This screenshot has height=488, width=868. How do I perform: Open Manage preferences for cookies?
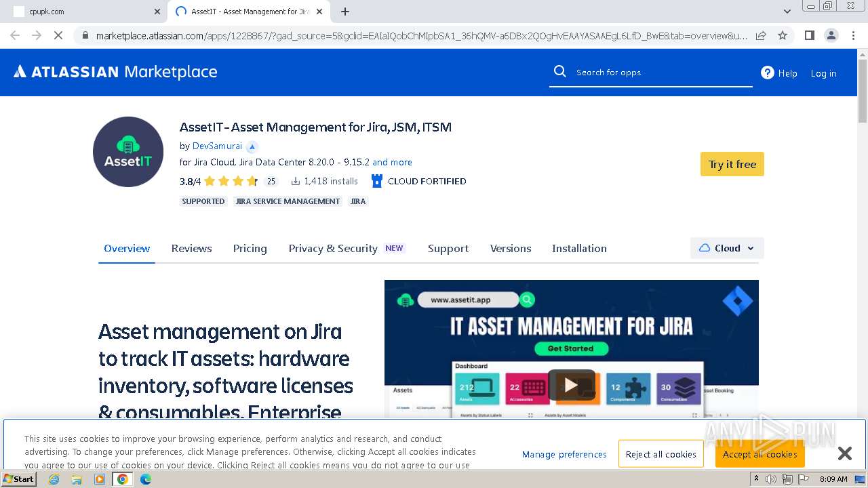point(564,454)
